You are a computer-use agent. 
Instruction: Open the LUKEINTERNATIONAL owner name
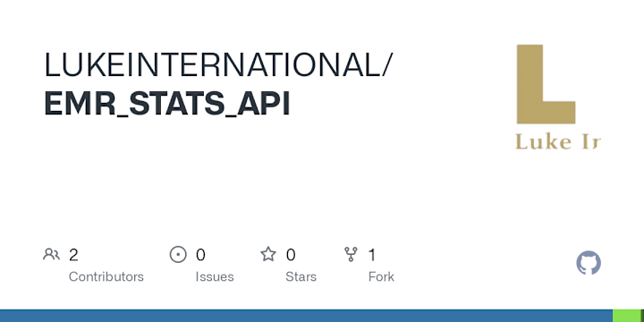(213, 65)
